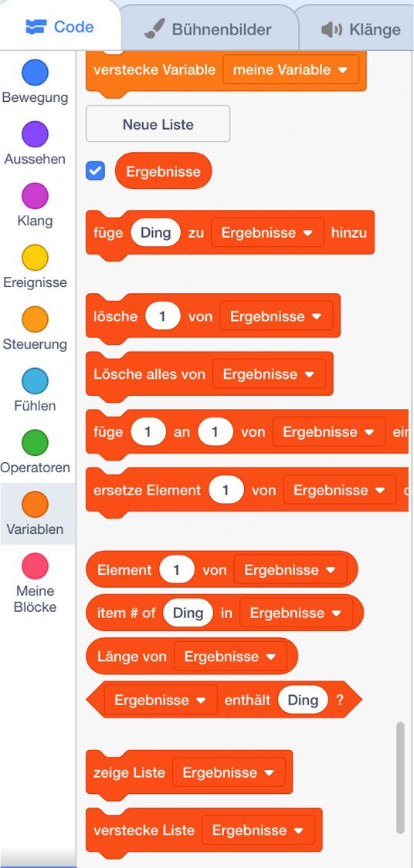Click the Neue Liste button
The image size is (414, 868).
[x=158, y=124]
